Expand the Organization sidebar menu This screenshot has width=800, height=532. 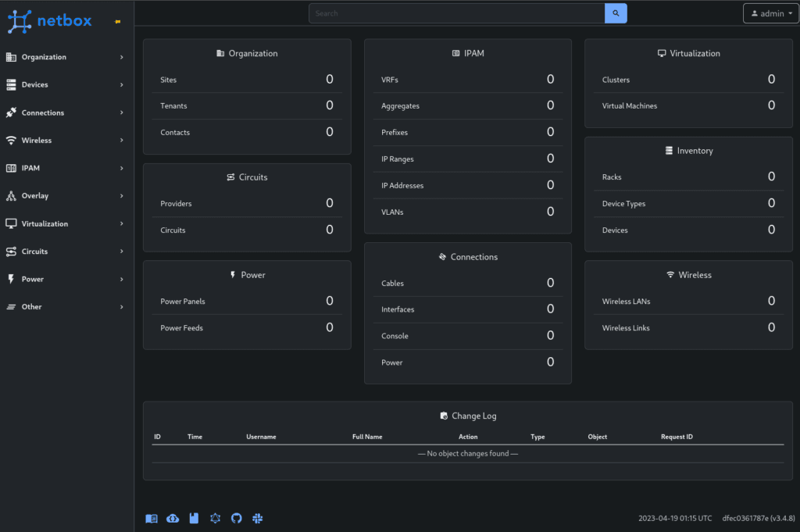pyautogui.click(x=65, y=57)
